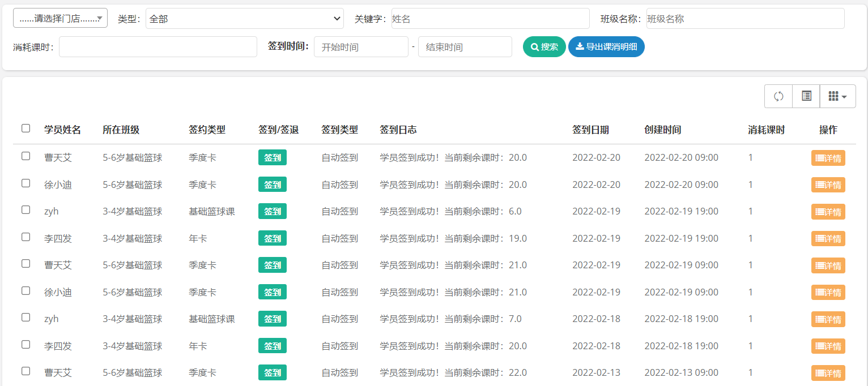Expand the 类型 type dropdown
The height and width of the screenshot is (386, 868).
(x=244, y=19)
